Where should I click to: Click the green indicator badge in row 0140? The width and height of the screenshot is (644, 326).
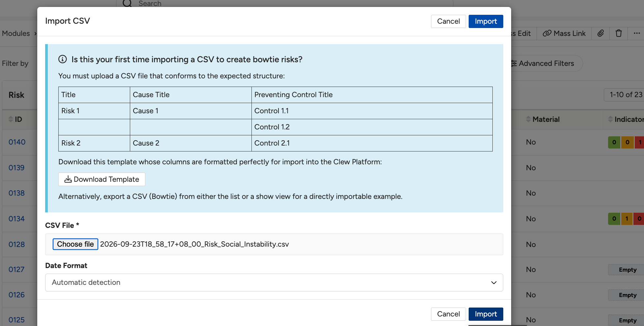[x=614, y=142]
